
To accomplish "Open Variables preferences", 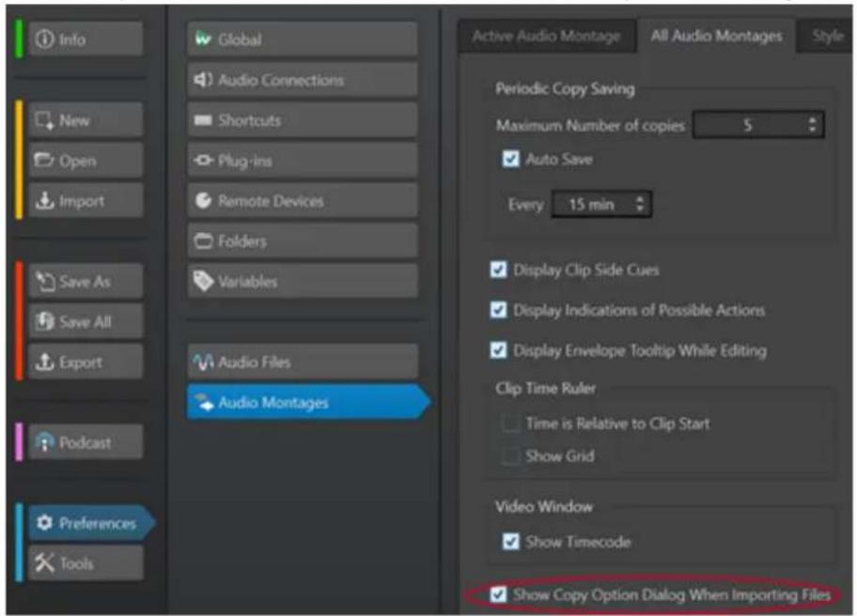I will pyautogui.click(x=303, y=282).
